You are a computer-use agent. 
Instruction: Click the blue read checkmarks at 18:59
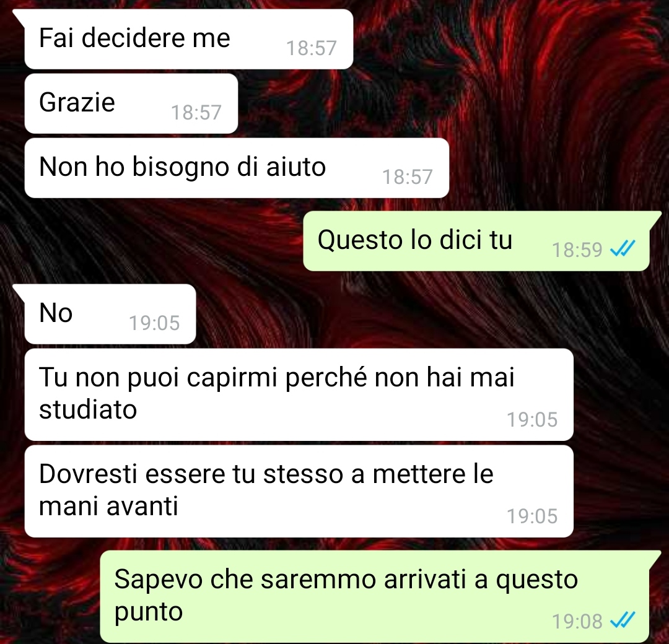pos(623,248)
